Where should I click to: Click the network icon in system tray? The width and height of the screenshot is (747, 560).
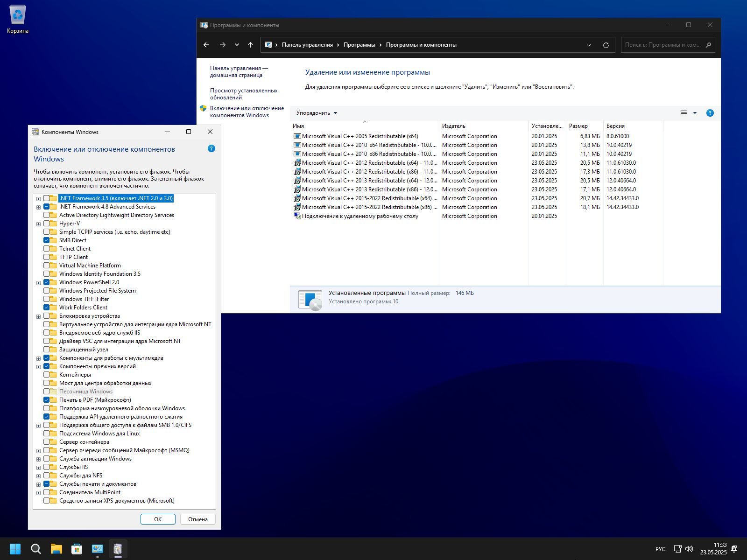point(677,549)
